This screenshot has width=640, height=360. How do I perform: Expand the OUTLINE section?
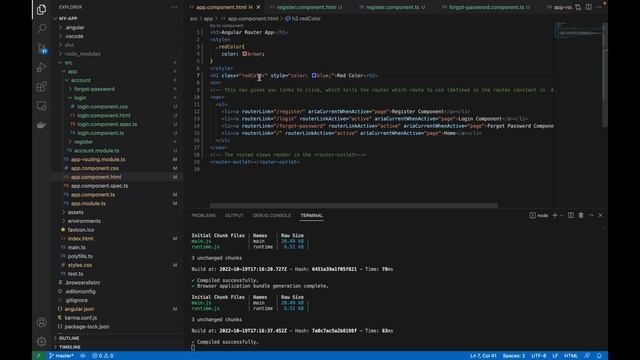point(69,338)
